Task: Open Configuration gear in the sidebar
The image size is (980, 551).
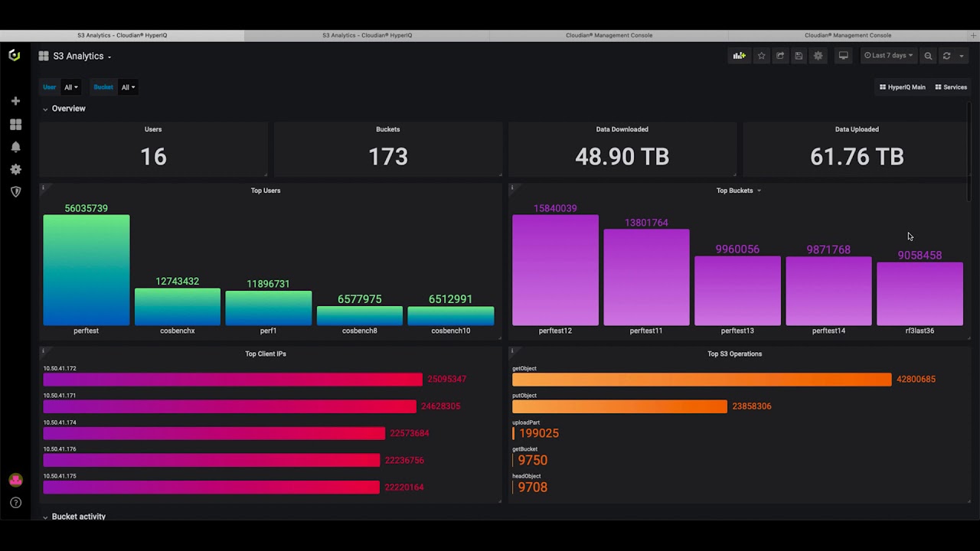Action: coord(15,169)
